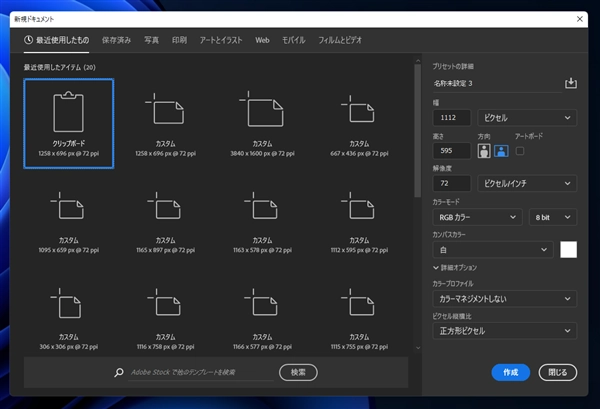The image size is (600, 409).
Task: Switch to the Web tab
Action: (x=262, y=40)
